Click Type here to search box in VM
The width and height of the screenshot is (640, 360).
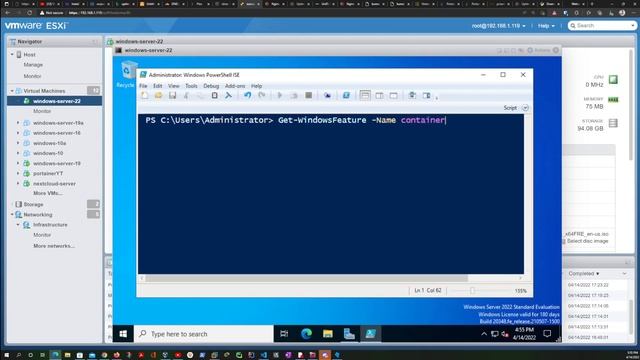pyautogui.click(x=204, y=334)
